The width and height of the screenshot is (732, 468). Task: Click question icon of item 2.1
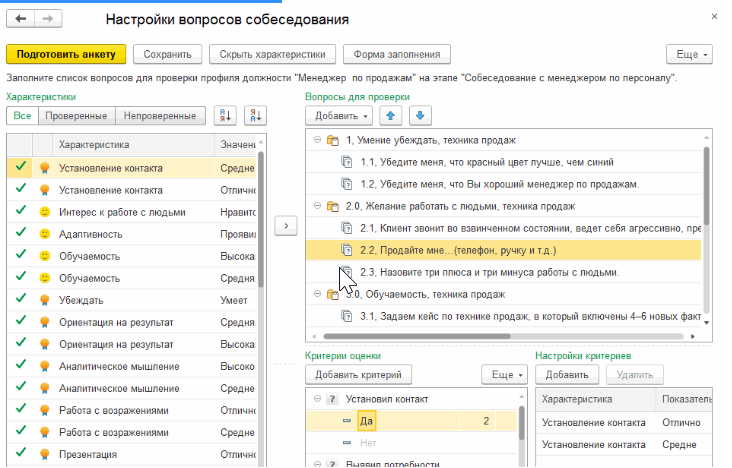click(347, 228)
